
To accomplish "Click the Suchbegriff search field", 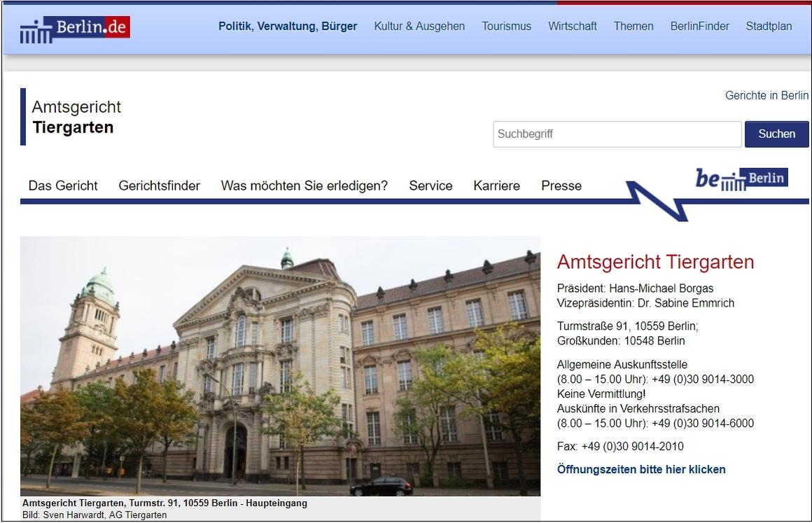I will [x=617, y=134].
